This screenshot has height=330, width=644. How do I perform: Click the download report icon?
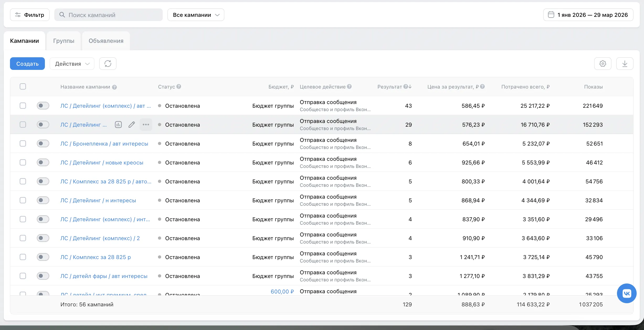pyautogui.click(x=625, y=64)
